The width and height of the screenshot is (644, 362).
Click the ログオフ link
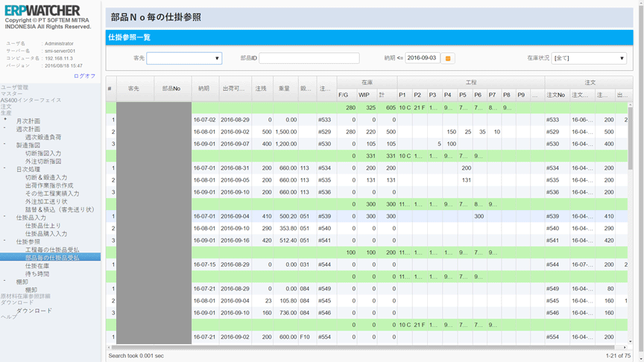coord(85,76)
